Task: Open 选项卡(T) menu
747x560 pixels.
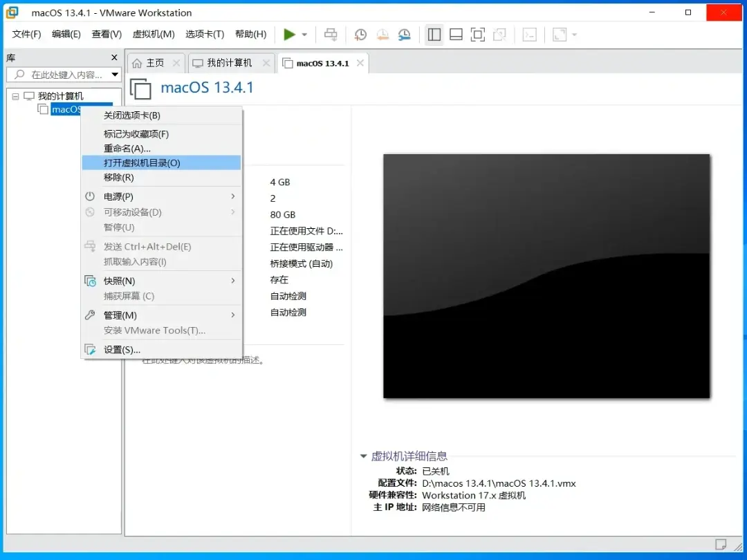Action: [x=205, y=35]
